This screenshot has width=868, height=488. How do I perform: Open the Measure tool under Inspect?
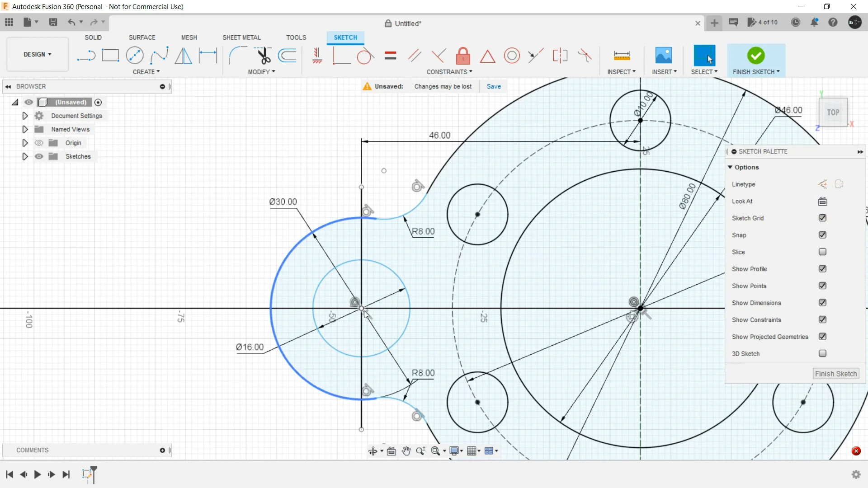pos(622,56)
